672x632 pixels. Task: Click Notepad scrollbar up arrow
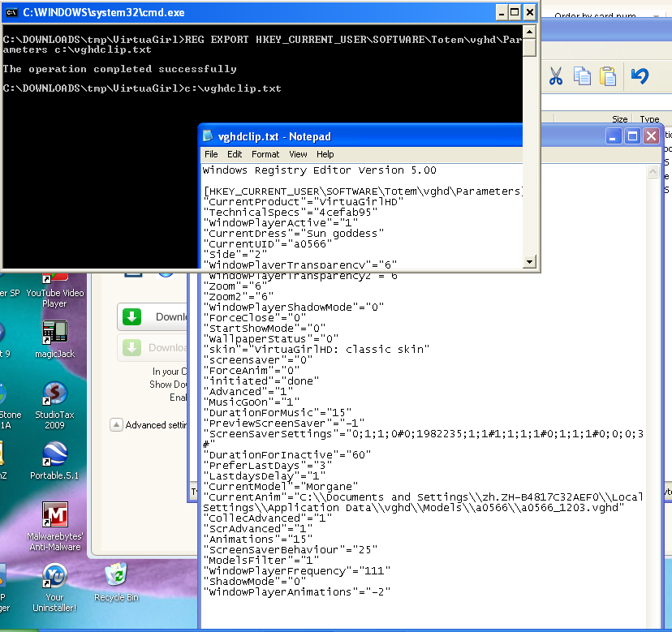tap(653, 172)
